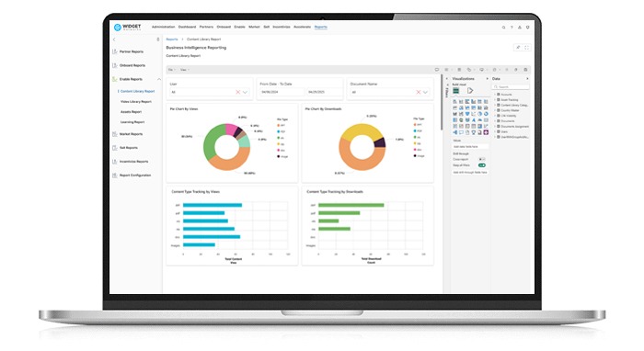This screenshot has height=351, width=644.
Task: Expand the Asset Tracking table
Action: click(x=495, y=99)
